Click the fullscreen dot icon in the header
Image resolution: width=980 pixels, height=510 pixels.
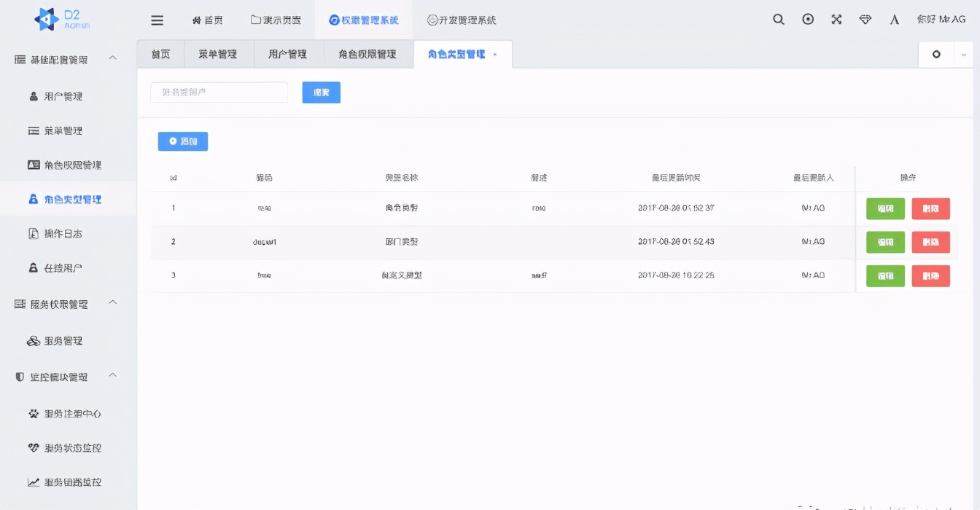click(807, 20)
